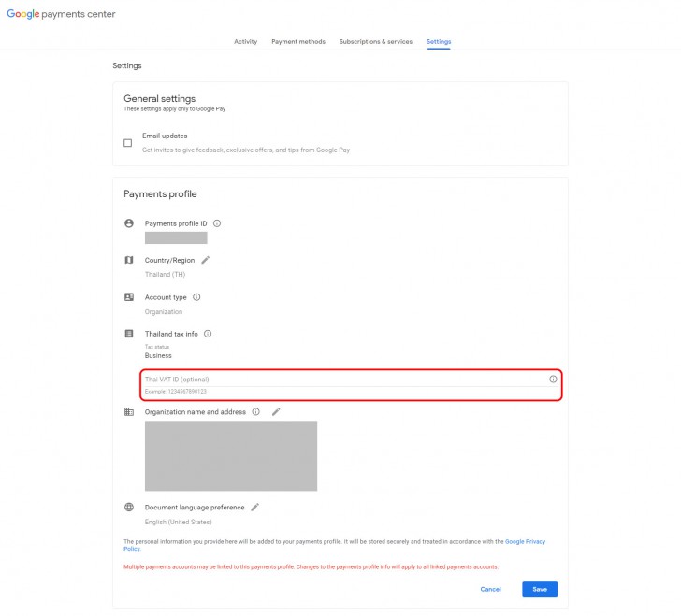Click the Thailand tax info document icon
This screenshot has width=681, height=616.
(129, 334)
